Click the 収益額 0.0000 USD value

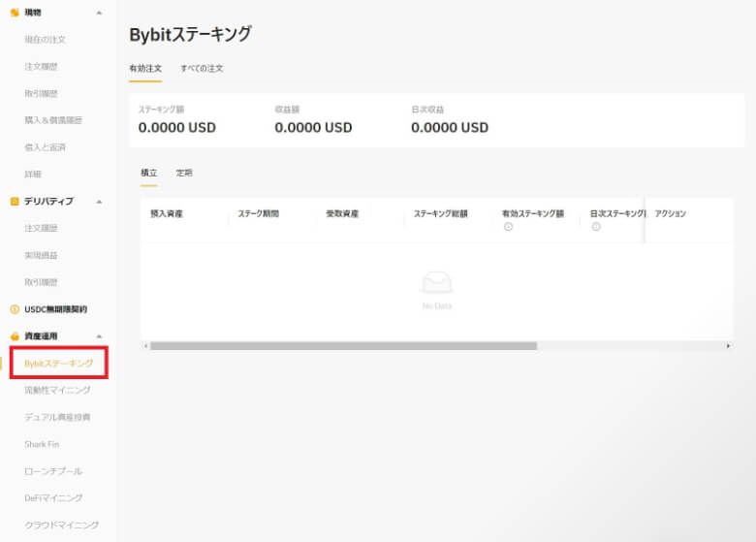click(313, 128)
